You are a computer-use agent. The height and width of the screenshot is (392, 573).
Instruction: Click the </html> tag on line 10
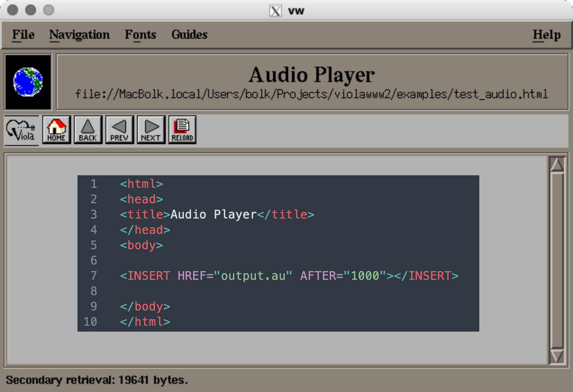click(145, 322)
